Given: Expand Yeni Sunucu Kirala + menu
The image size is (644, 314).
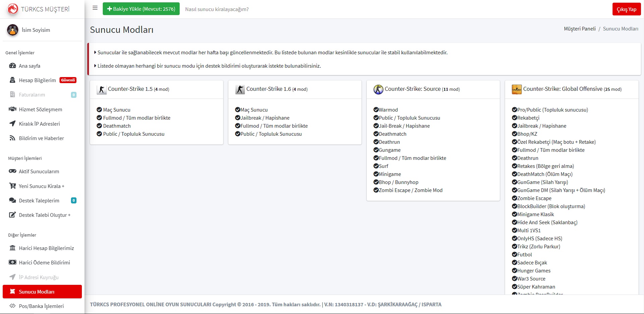Looking at the screenshot, I should tap(41, 186).
